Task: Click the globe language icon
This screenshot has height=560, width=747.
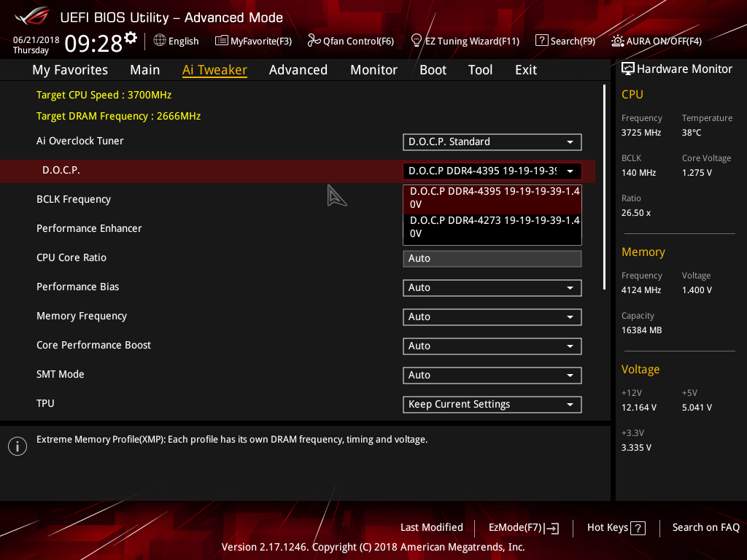Action: [x=160, y=41]
